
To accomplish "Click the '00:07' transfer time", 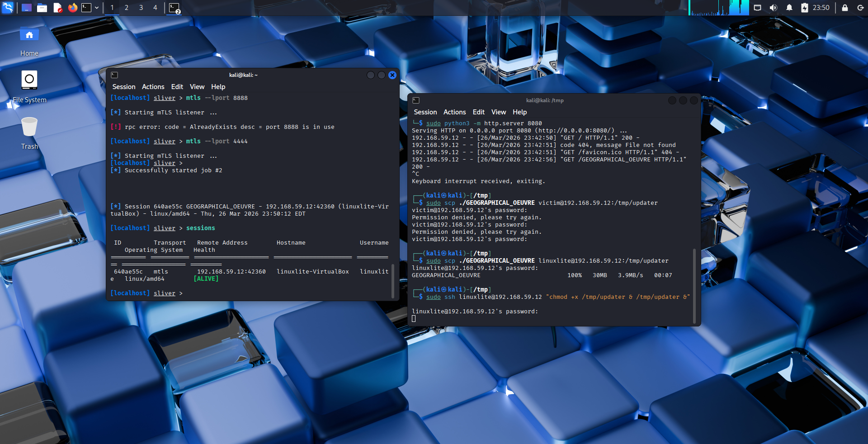I will 663,275.
